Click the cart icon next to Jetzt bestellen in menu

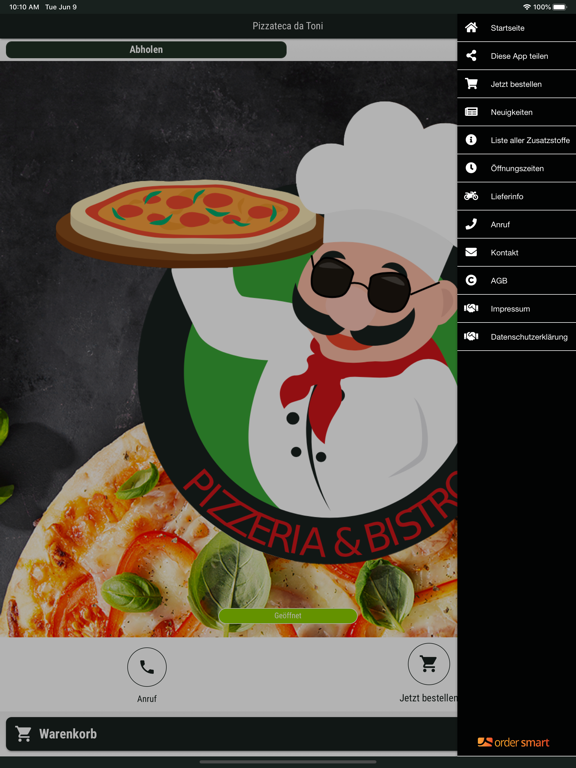[471, 84]
